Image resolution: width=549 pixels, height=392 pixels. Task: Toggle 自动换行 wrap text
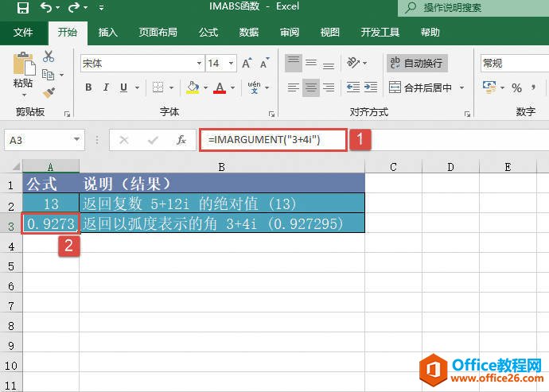pos(417,64)
